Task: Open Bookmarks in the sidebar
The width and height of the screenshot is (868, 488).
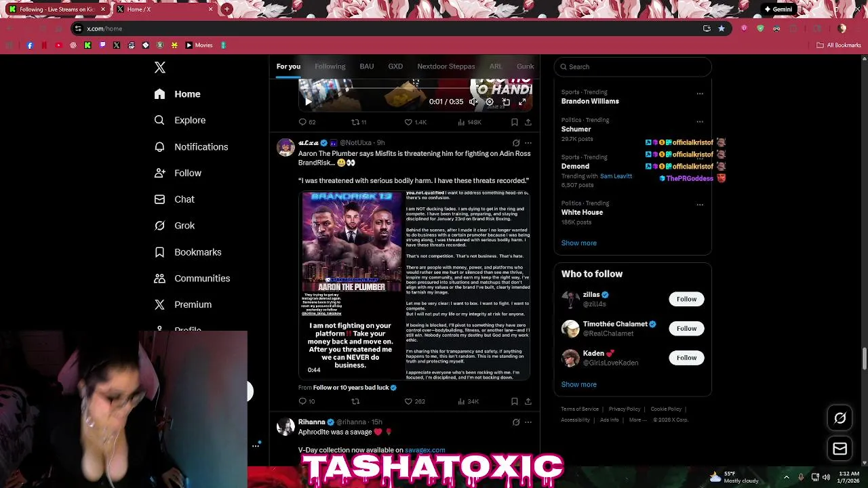Action: click(x=188, y=252)
